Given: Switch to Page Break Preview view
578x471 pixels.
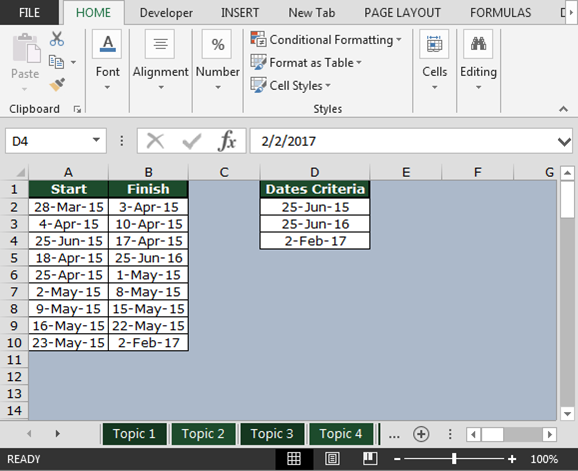Looking at the screenshot, I should tap(370, 459).
